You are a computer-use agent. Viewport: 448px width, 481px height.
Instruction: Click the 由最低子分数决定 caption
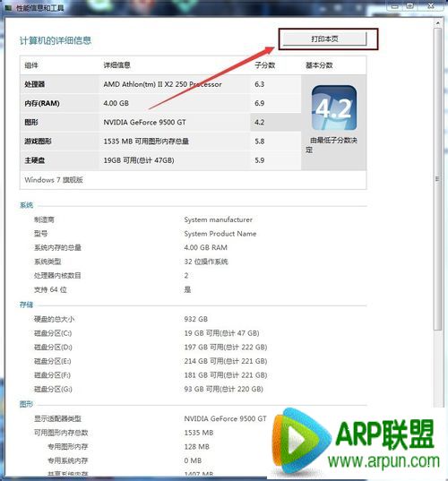(x=332, y=145)
